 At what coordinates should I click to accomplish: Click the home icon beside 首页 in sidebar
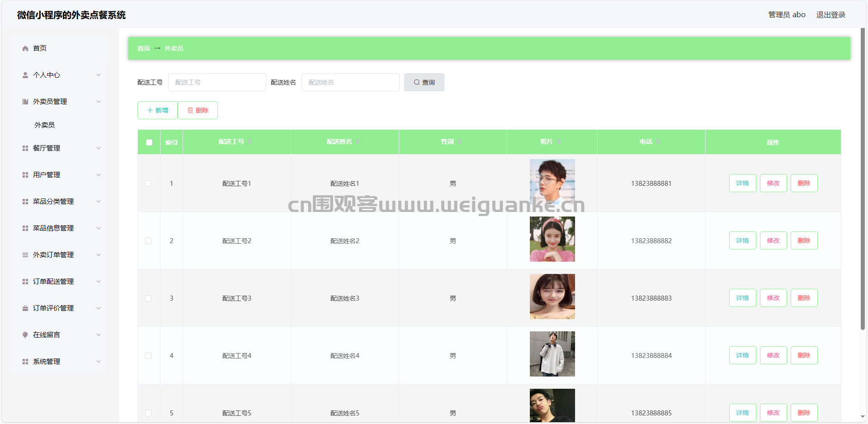25,48
